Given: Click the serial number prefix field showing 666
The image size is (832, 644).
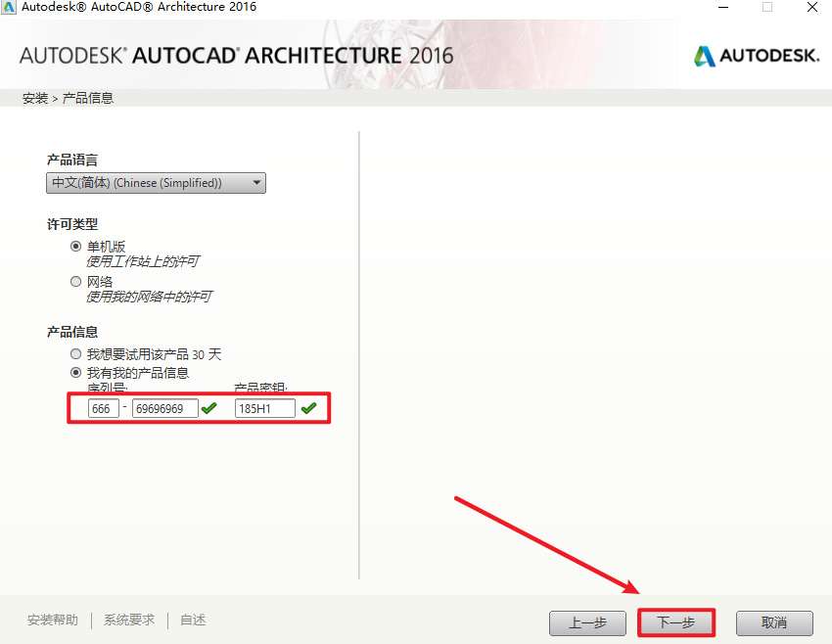Looking at the screenshot, I should click(x=103, y=408).
